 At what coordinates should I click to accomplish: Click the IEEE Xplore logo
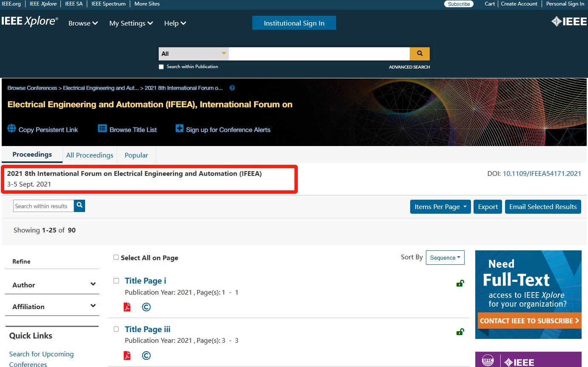click(x=30, y=21)
